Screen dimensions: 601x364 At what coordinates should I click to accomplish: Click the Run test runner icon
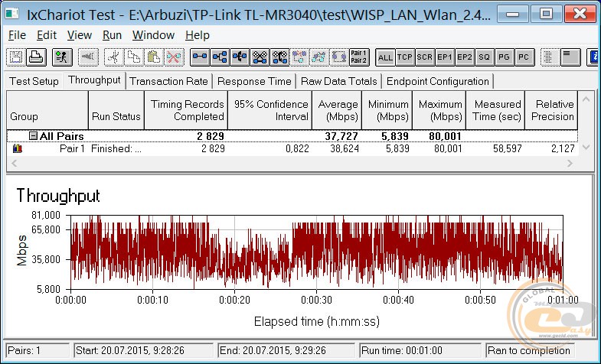[x=62, y=57]
